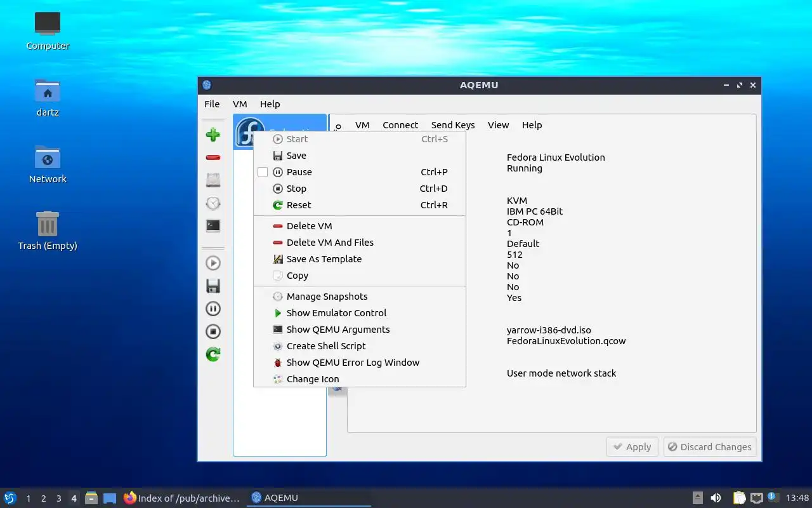812x508 pixels.
Task: Click the AQEMU taskbar entry
Action: (x=309, y=498)
